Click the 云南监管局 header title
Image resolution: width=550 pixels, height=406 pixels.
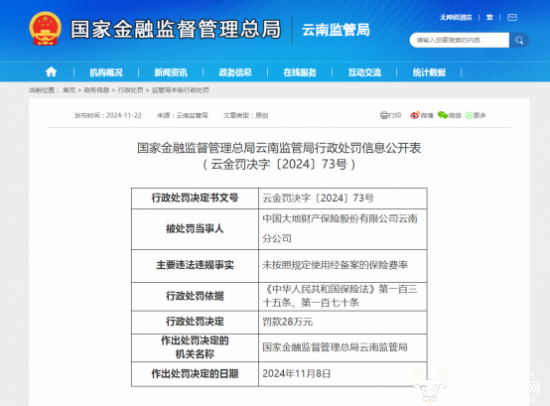tap(336, 30)
